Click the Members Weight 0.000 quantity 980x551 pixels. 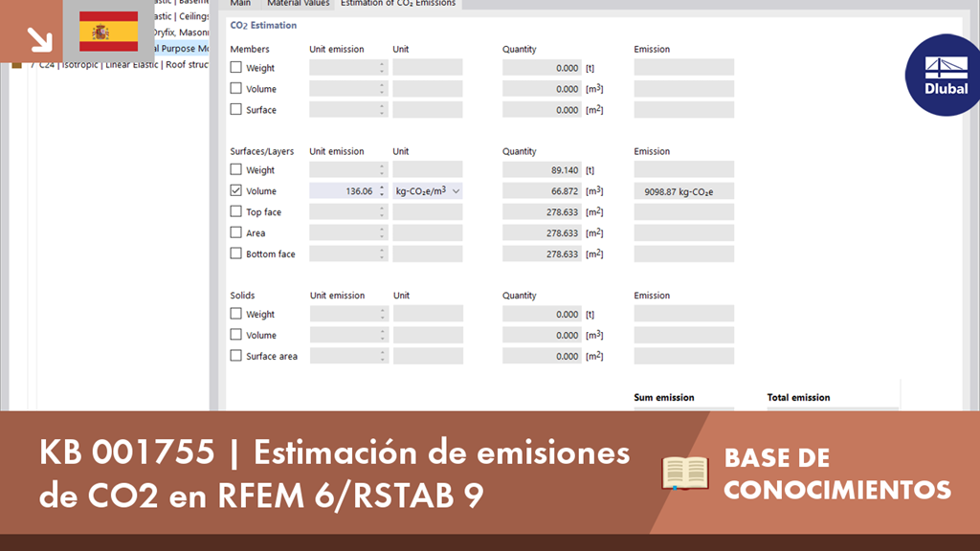point(542,68)
